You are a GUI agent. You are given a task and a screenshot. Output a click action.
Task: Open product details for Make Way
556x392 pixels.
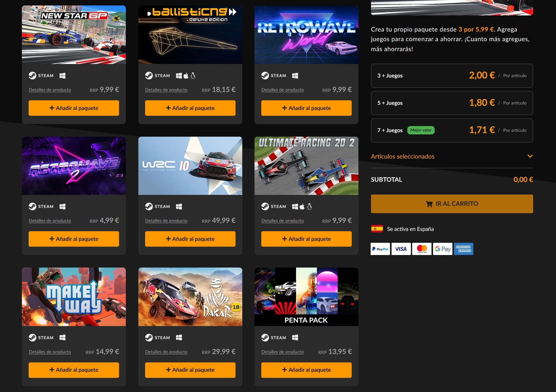coord(50,352)
